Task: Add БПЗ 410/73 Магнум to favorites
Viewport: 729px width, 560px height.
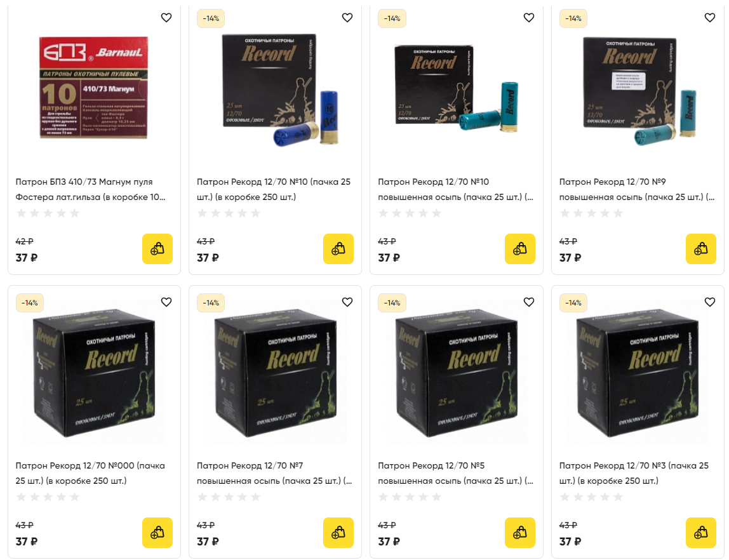Action: pyautogui.click(x=166, y=18)
